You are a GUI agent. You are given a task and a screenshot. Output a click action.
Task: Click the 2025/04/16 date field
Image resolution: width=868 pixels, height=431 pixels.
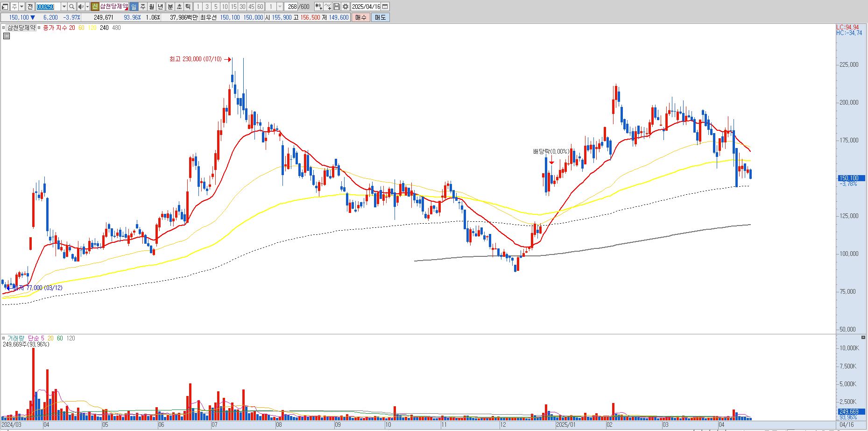point(366,7)
